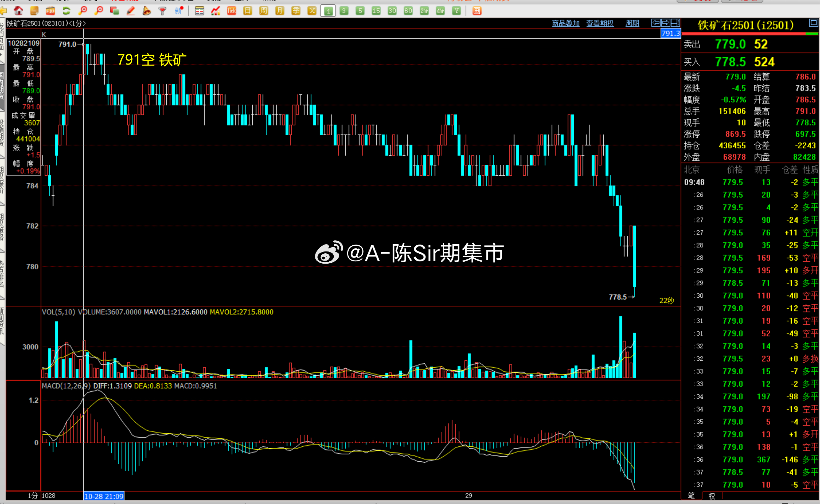Screen dimensions: 820x504
Task: Toggle the 3-minute period button
Action: pos(344,11)
